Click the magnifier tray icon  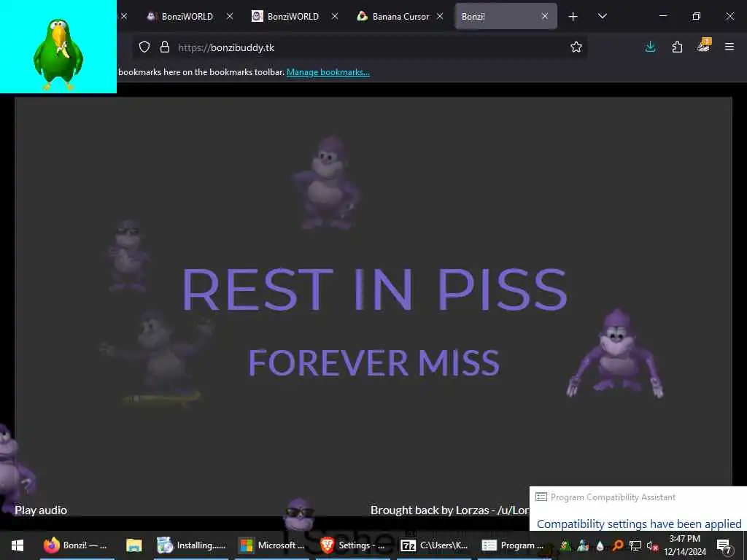[617, 545]
